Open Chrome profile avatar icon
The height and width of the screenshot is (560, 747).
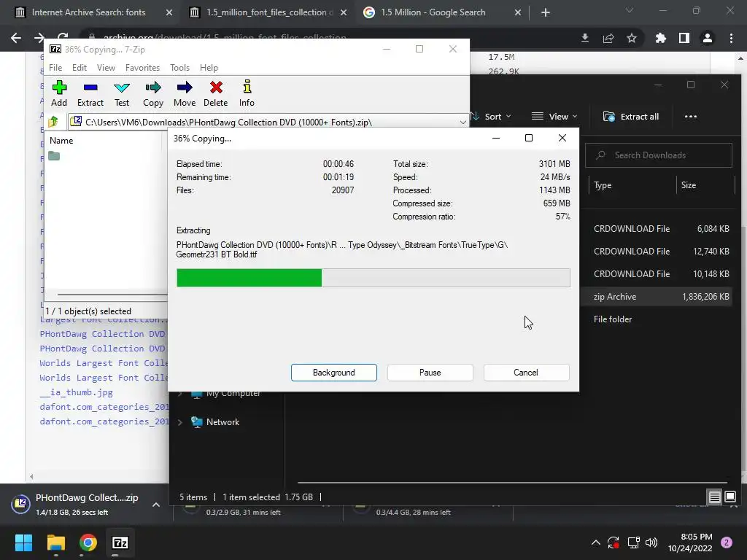[708, 38]
